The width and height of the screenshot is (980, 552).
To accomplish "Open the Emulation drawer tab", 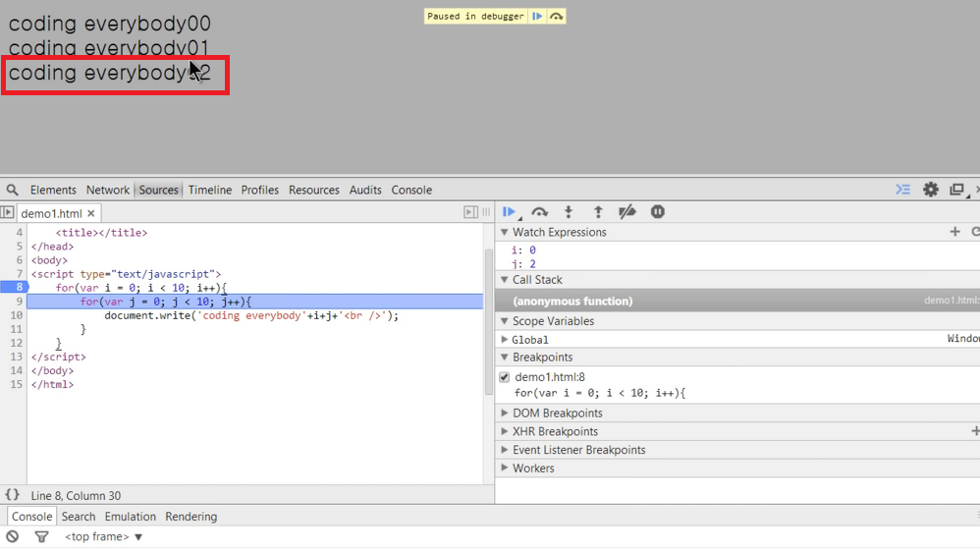I will [x=130, y=517].
